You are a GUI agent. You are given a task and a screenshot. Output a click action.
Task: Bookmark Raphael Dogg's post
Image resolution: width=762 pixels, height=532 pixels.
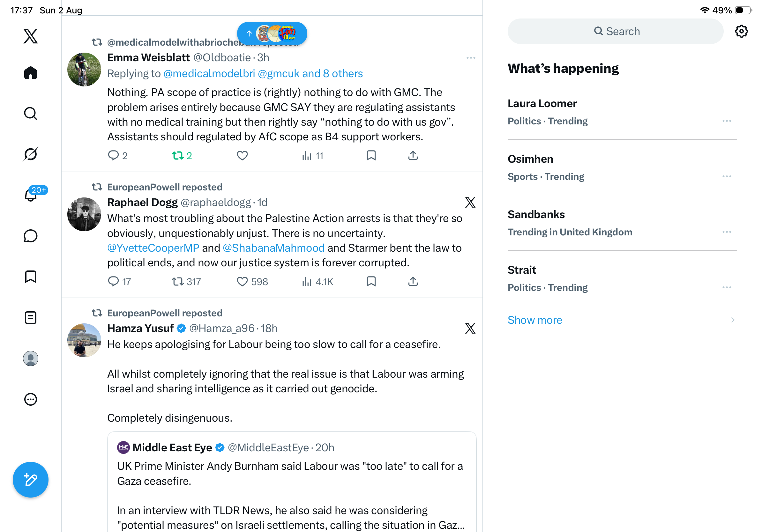(x=371, y=282)
